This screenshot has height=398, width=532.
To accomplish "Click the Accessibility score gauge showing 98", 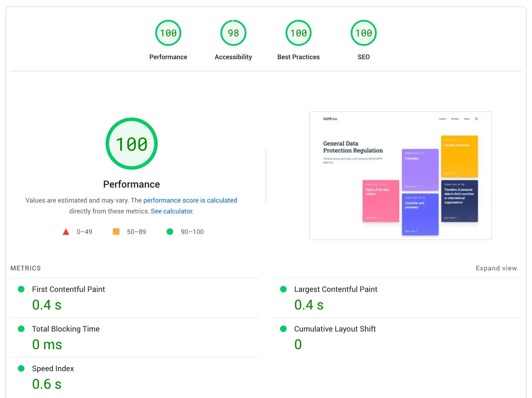I will pos(233,33).
